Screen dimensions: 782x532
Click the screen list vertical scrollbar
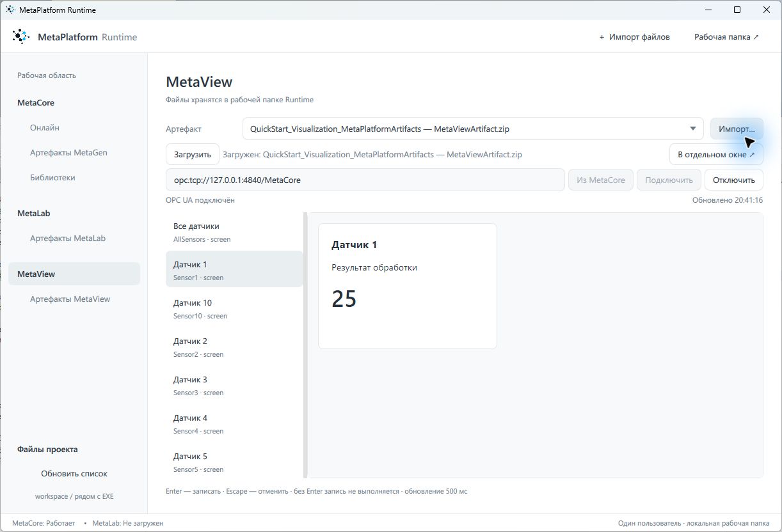point(306,345)
